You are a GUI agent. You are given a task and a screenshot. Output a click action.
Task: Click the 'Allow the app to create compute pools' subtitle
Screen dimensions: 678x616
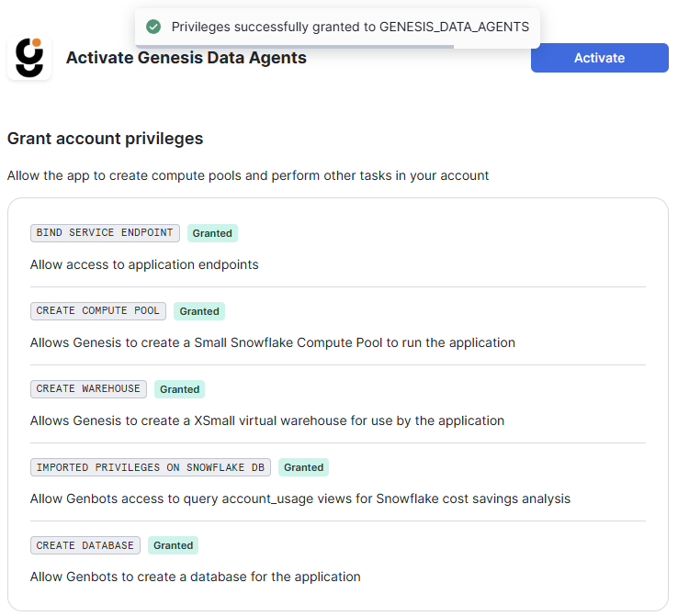[x=248, y=176]
